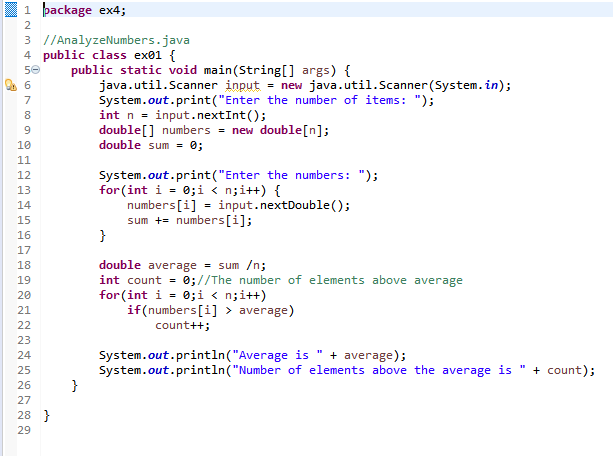Click string "Enter the numbers: " on line 12

point(292,175)
